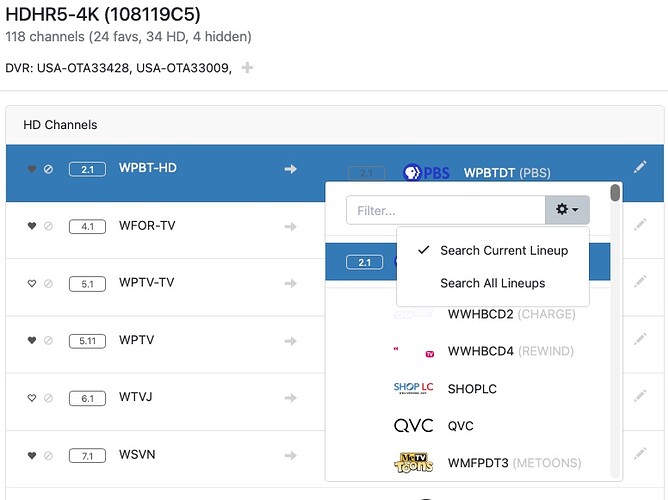Toggle favorite heart for WSVN channel
This screenshot has width=668, height=500.
click(32, 456)
